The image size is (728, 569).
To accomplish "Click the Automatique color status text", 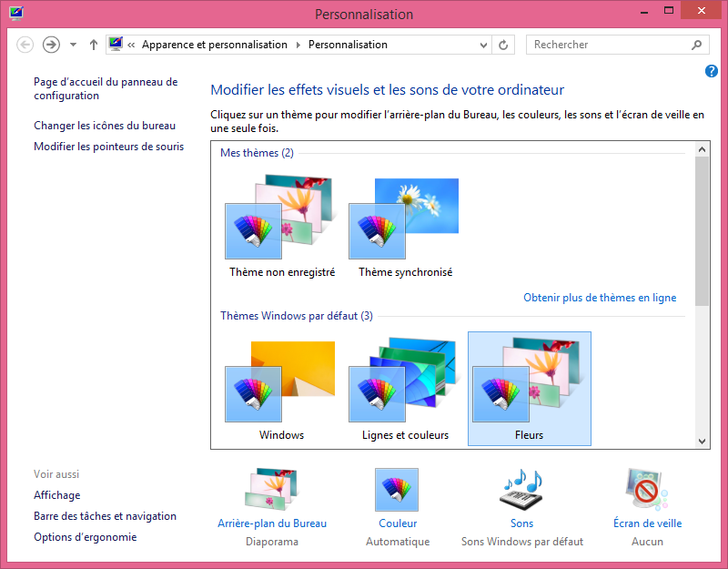I will 398,542.
